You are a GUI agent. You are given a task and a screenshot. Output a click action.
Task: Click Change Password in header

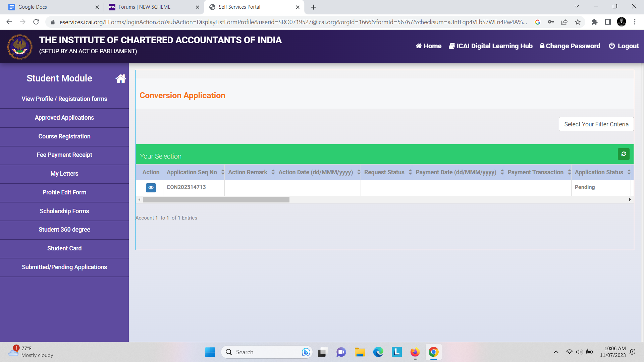pos(570,46)
